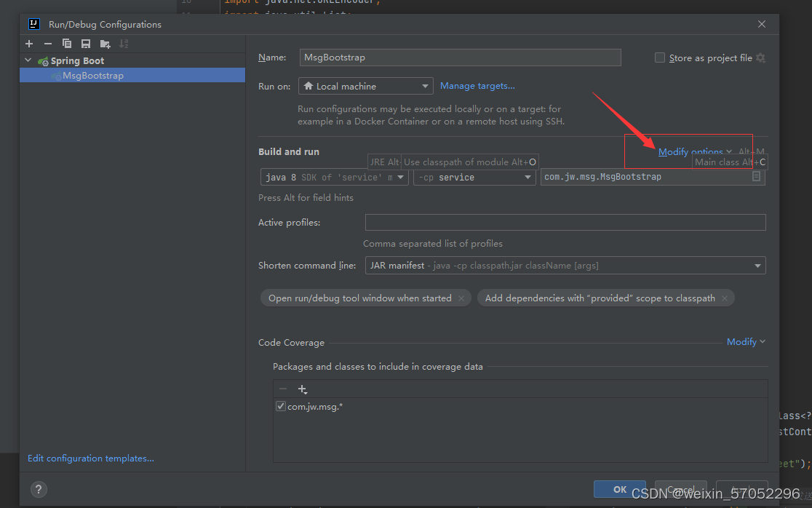812x508 pixels.
Task: Create a new folder using the folder icon
Action: pos(105,43)
